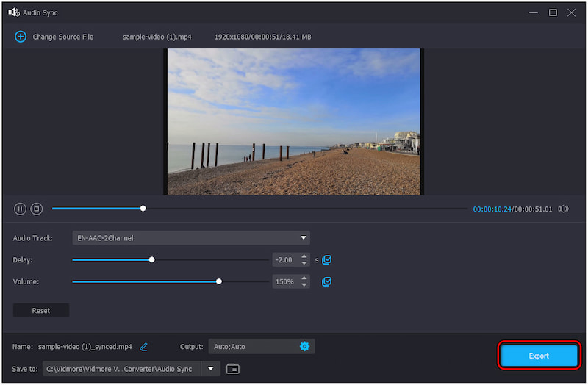Image resolution: width=588 pixels, height=385 pixels.
Task: Mute using the speaker volume icon
Action: point(563,209)
